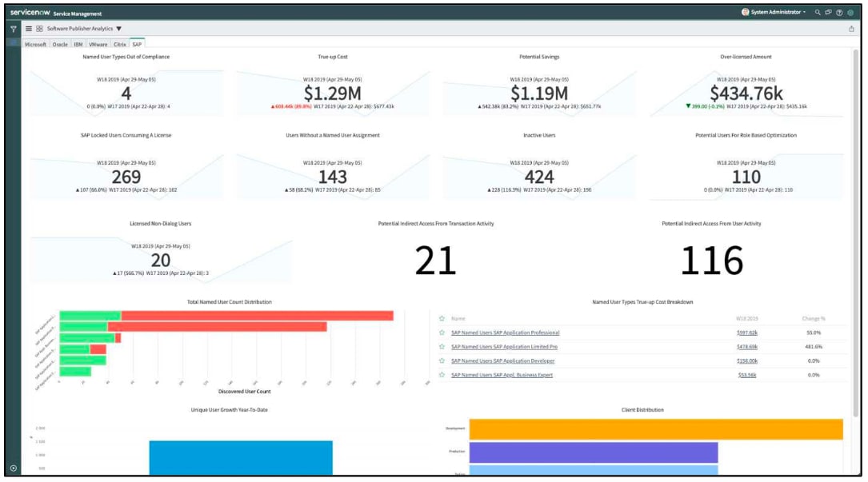The height and width of the screenshot is (482, 868).
Task: Toggle star next to SAP Appl. Business Expert
Action: [x=442, y=374]
